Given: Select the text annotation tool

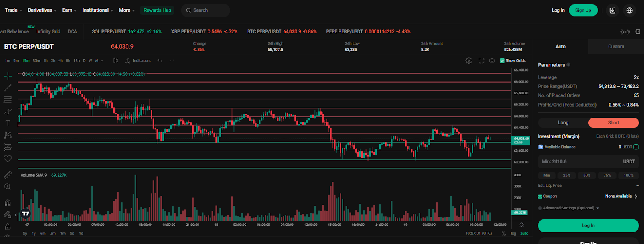Looking at the screenshot, I should tap(8, 123).
